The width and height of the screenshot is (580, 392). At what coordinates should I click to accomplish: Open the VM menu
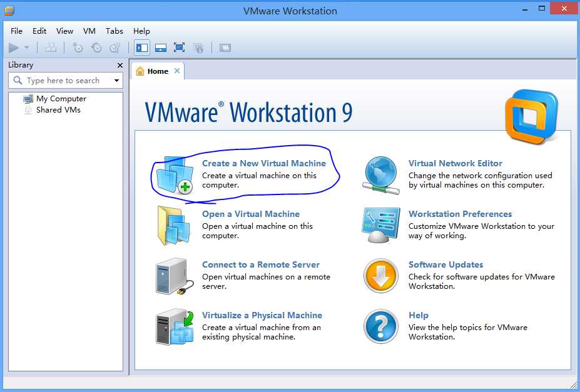click(x=89, y=31)
